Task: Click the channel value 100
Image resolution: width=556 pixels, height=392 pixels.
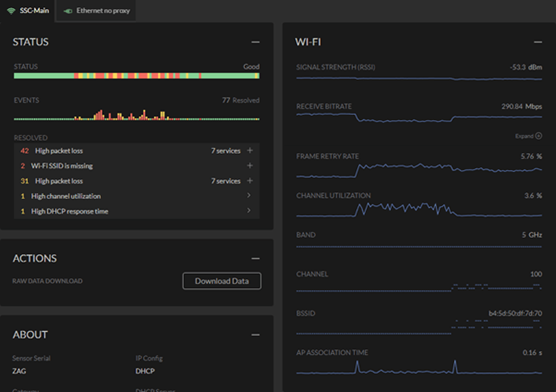Action: [x=536, y=274]
